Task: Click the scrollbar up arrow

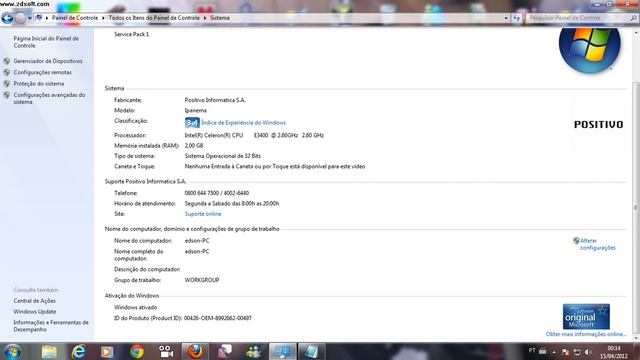Action: (636, 33)
